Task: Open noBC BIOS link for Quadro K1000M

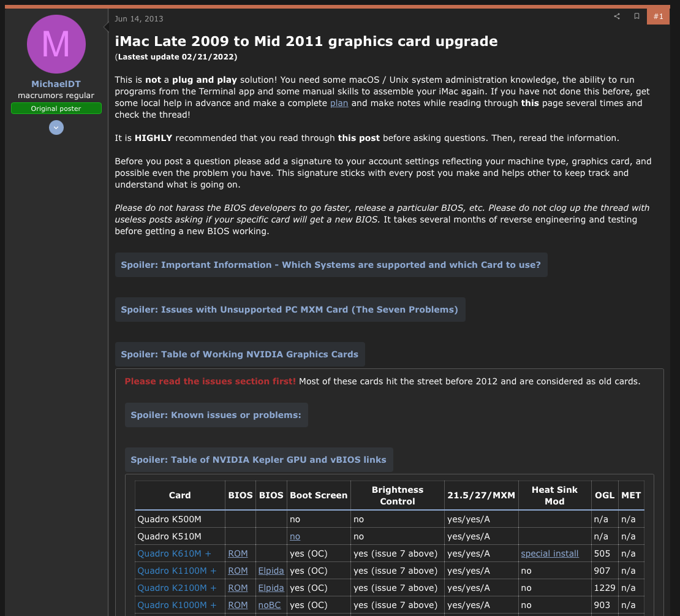Action: tap(270, 605)
